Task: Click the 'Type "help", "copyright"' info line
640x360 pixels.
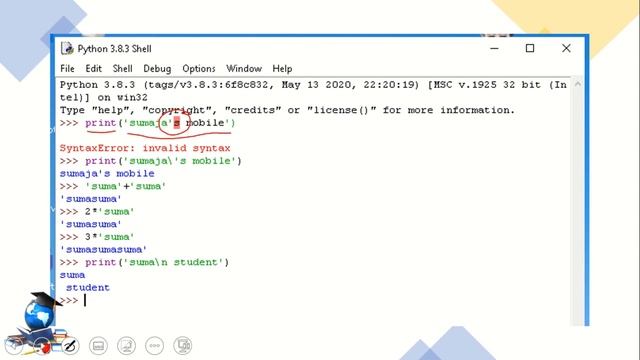Action: (x=287, y=110)
